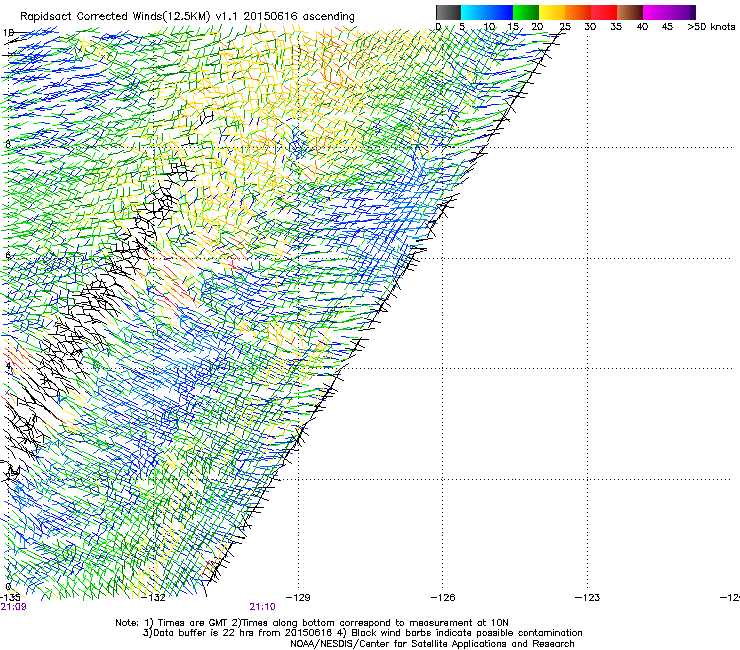
Task: Click the purple 21:10 time label
Action: click(262, 607)
